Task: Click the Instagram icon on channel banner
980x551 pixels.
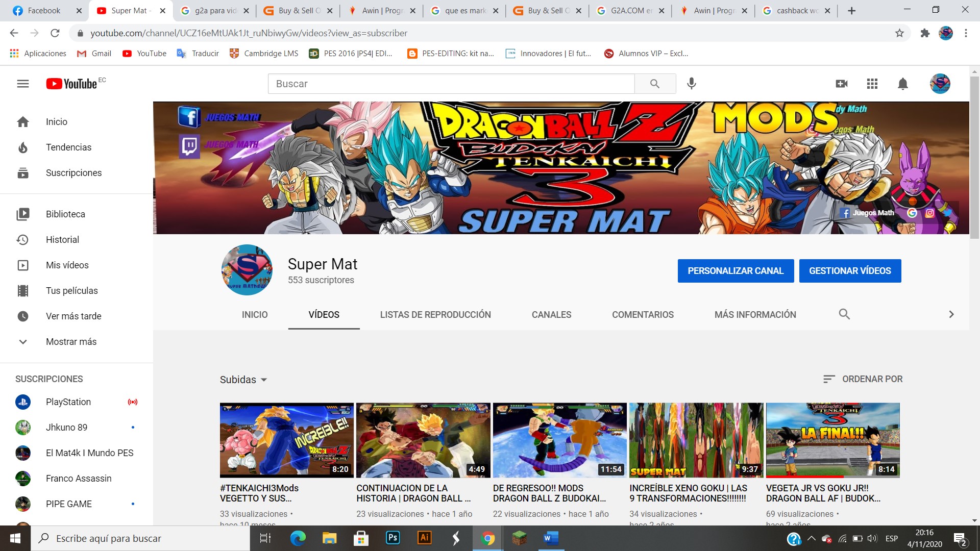Action: (x=929, y=213)
